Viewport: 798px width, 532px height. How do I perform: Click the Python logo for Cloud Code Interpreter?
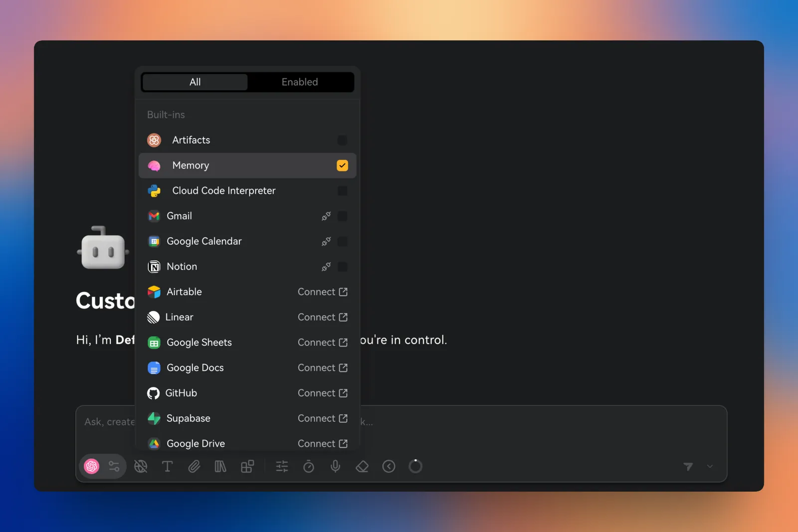pyautogui.click(x=154, y=190)
